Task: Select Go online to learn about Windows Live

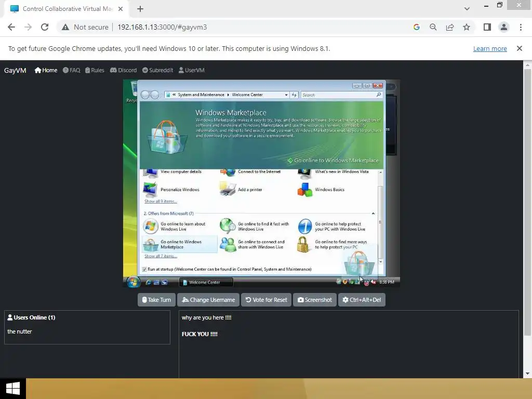Action: pyautogui.click(x=175, y=227)
